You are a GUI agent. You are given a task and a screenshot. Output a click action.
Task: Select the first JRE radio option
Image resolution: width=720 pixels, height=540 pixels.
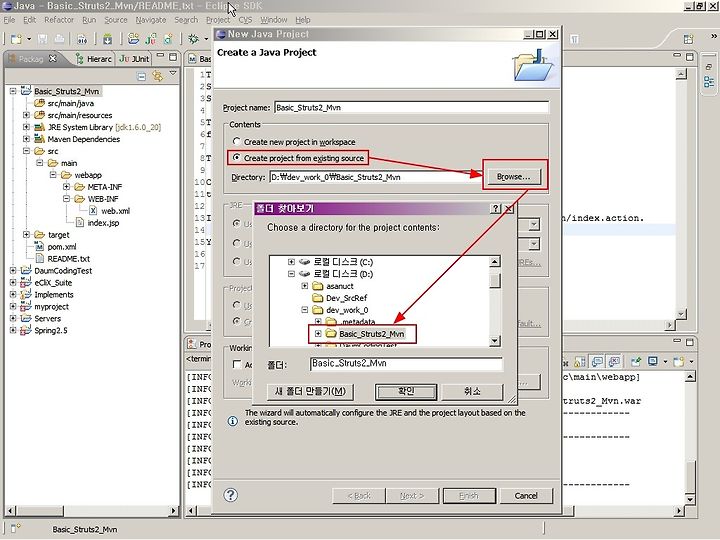tap(236, 224)
